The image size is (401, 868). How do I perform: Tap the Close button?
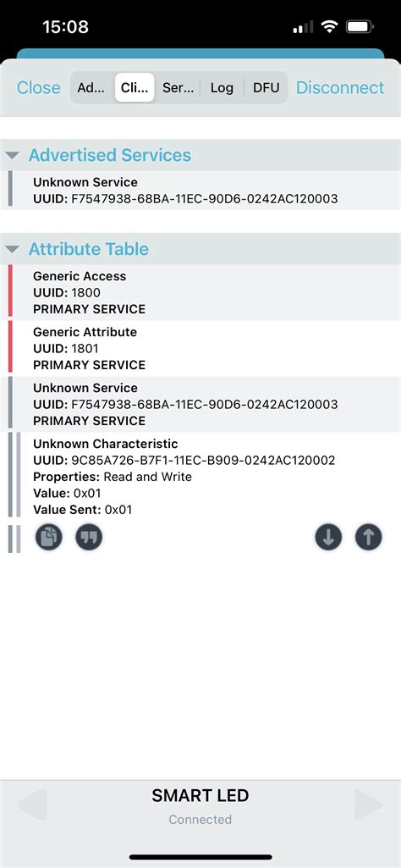coord(39,87)
